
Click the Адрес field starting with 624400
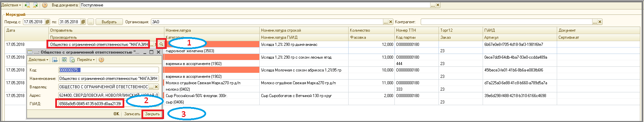click(108, 95)
